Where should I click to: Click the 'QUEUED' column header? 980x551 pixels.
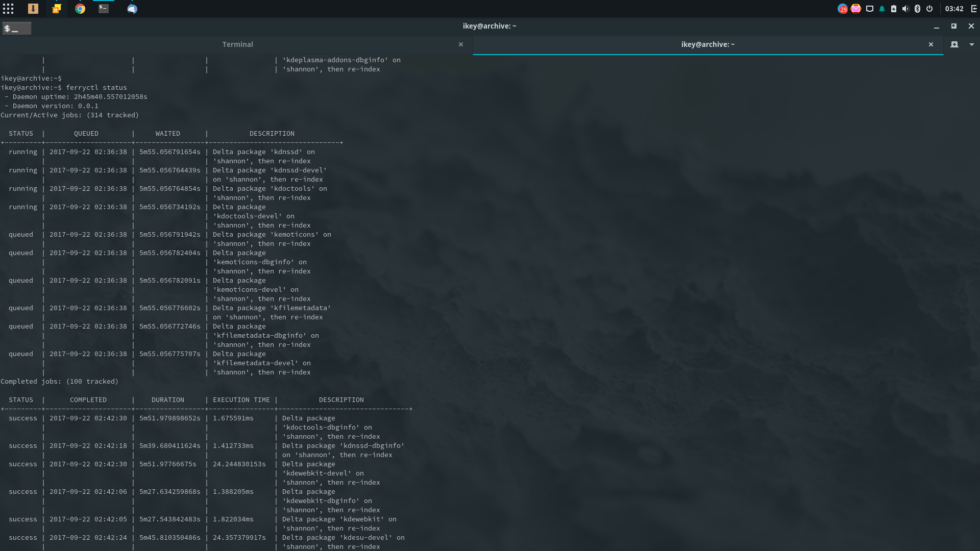click(86, 134)
